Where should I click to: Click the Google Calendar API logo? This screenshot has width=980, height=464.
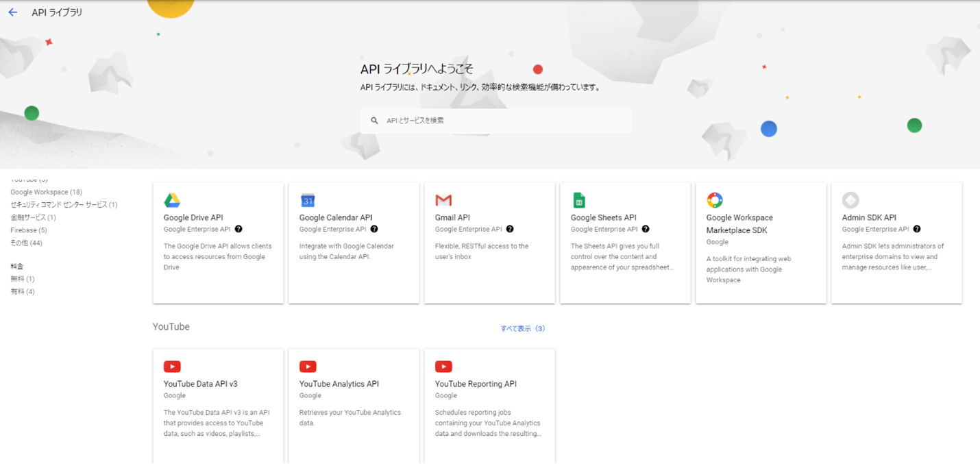pyautogui.click(x=308, y=200)
